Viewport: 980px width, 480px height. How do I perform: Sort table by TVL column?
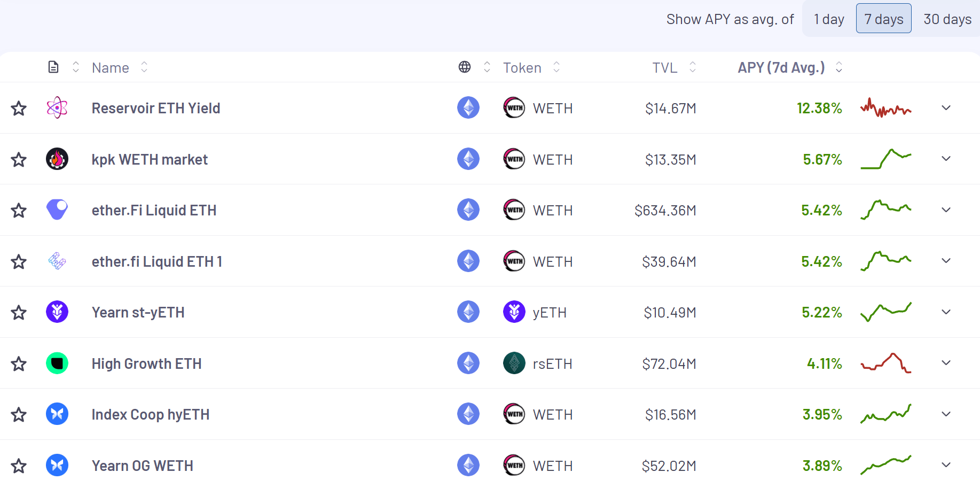tap(665, 68)
